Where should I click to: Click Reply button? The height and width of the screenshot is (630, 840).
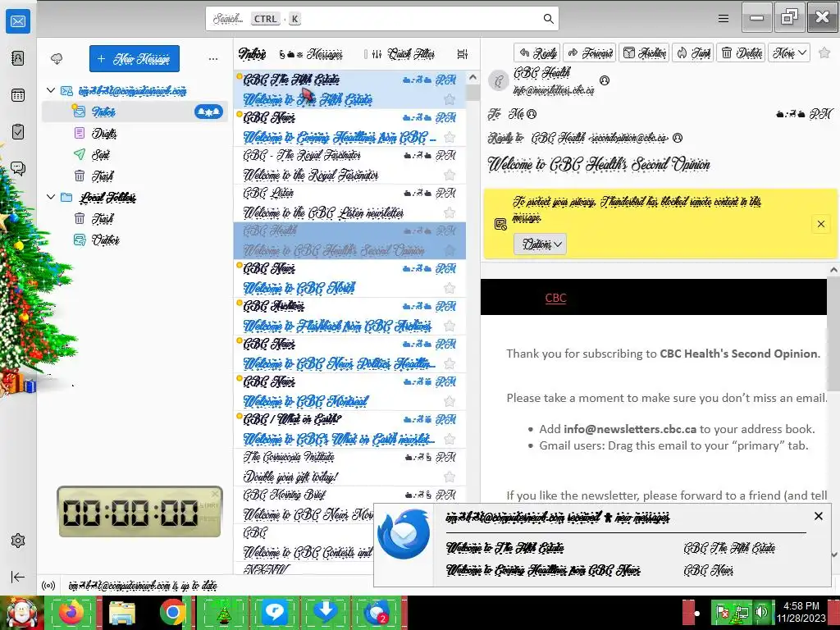(x=537, y=52)
